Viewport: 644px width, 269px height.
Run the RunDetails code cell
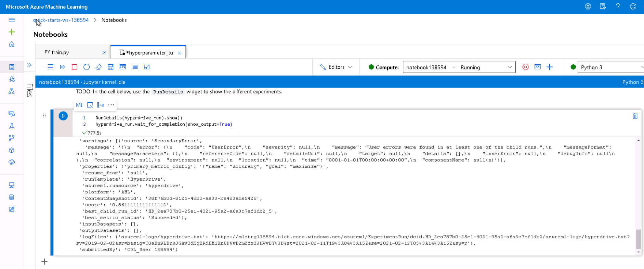[x=63, y=116]
